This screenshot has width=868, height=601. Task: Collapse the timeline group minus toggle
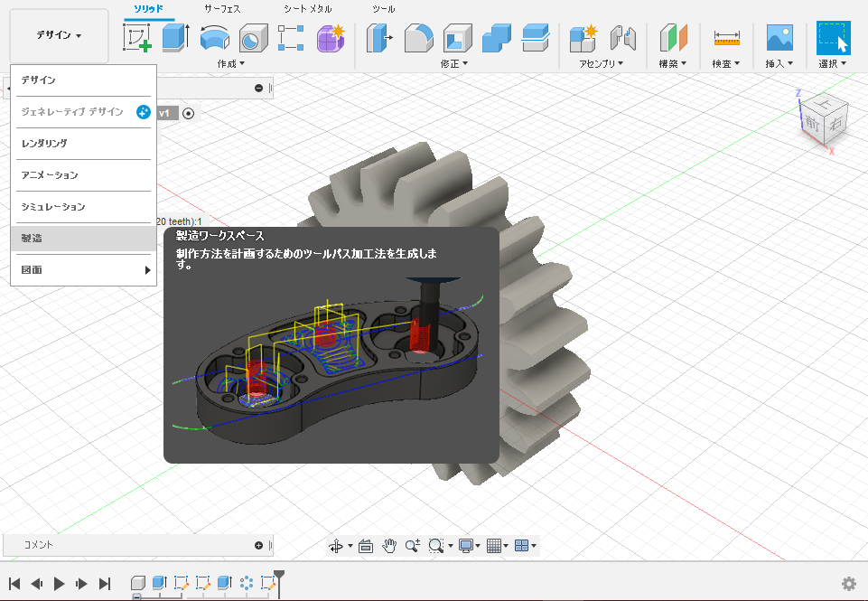[136, 596]
